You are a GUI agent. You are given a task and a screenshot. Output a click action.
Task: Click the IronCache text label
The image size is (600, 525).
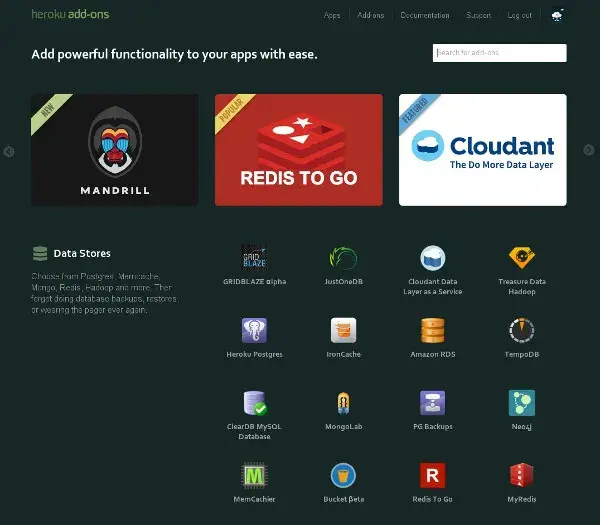[x=343, y=354]
